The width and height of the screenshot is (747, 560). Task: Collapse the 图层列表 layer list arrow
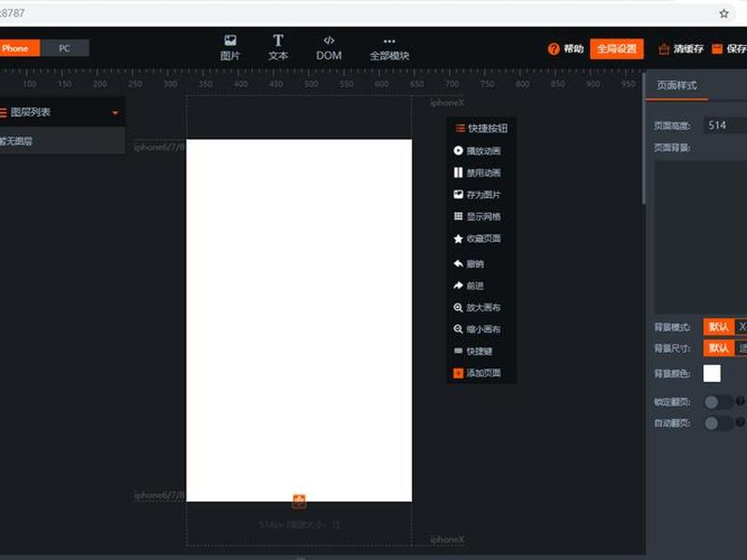[115, 113]
